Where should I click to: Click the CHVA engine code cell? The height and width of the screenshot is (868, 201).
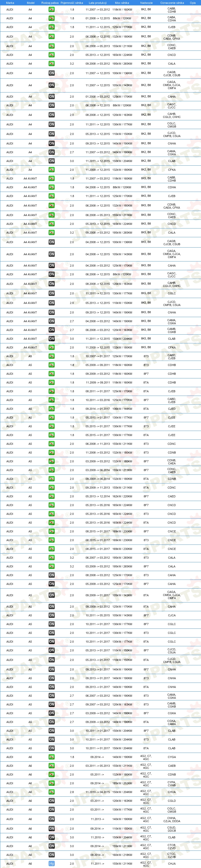click(172, 792)
